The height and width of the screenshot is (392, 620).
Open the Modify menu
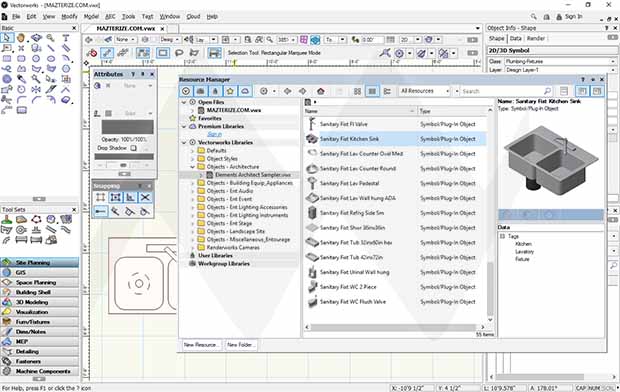pos(70,17)
